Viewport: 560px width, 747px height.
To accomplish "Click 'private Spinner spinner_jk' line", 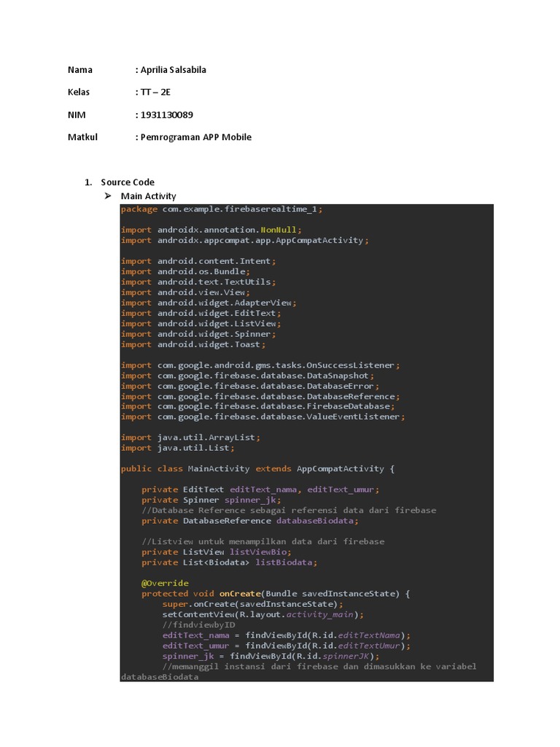I will point(211,500).
